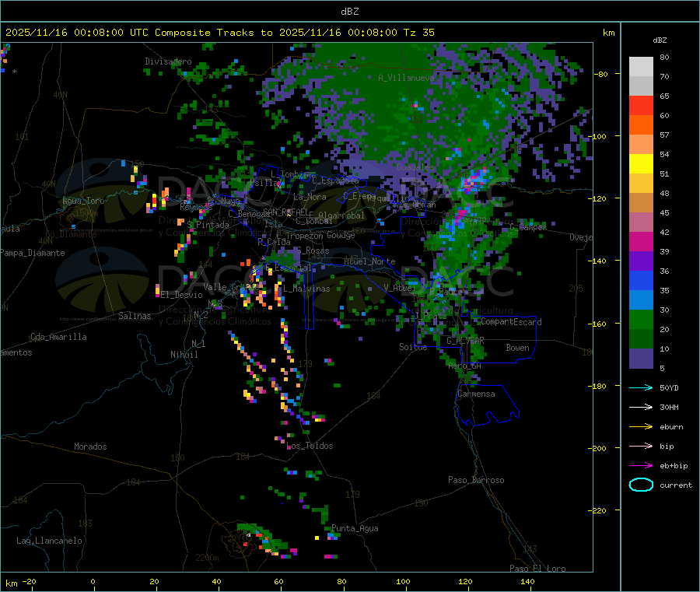Screen dimensions: 700x592
Task: Select the red 65 dBZ color band
Action: coord(641,105)
